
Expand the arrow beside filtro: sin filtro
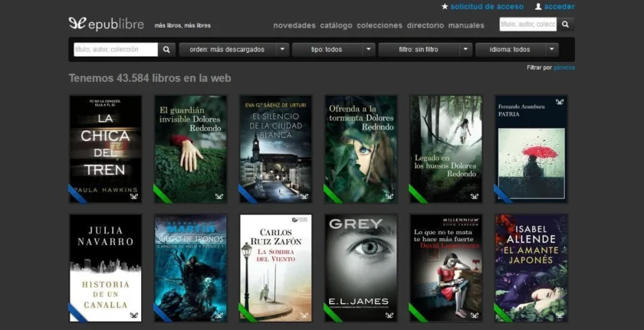[465, 50]
